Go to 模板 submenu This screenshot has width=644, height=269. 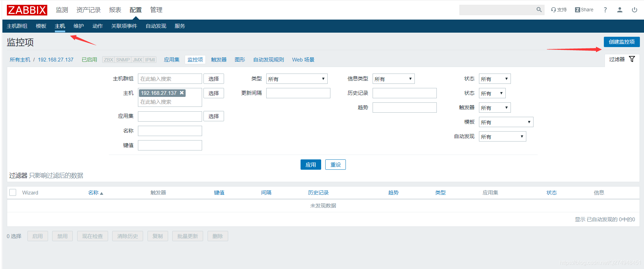41,26
